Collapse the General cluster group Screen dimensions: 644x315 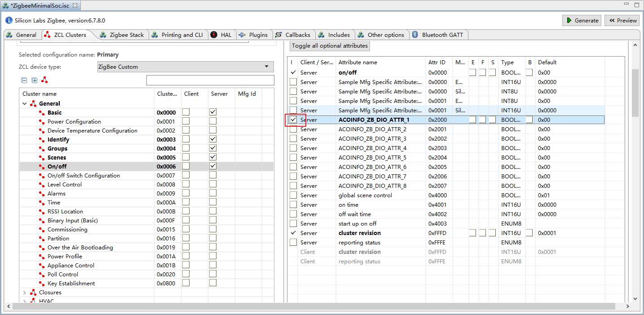(x=24, y=103)
